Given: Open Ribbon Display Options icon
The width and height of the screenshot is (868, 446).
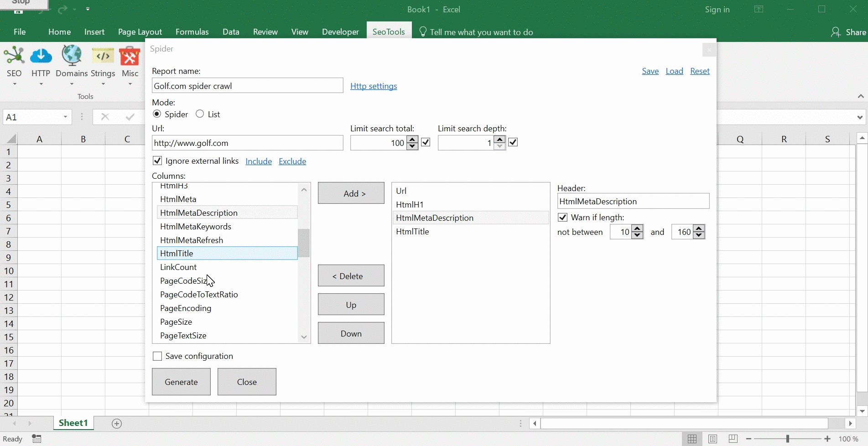Looking at the screenshot, I should click(x=759, y=9).
